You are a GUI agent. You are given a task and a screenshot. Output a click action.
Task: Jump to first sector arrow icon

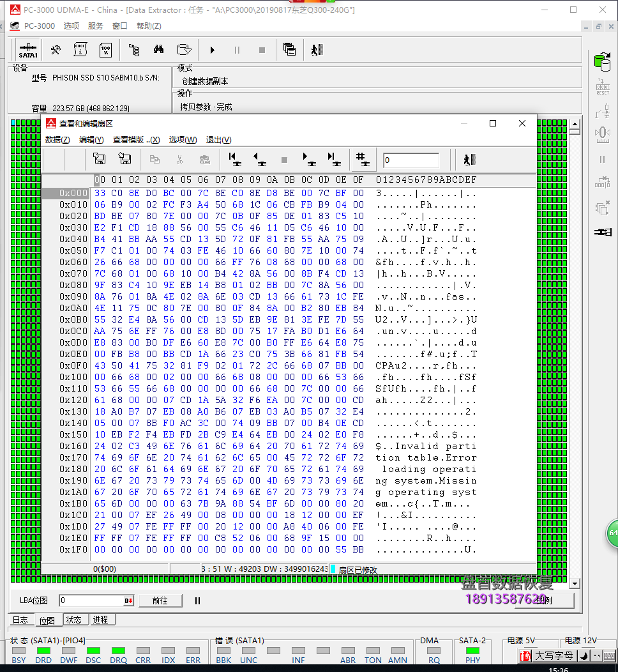point(234,159)
